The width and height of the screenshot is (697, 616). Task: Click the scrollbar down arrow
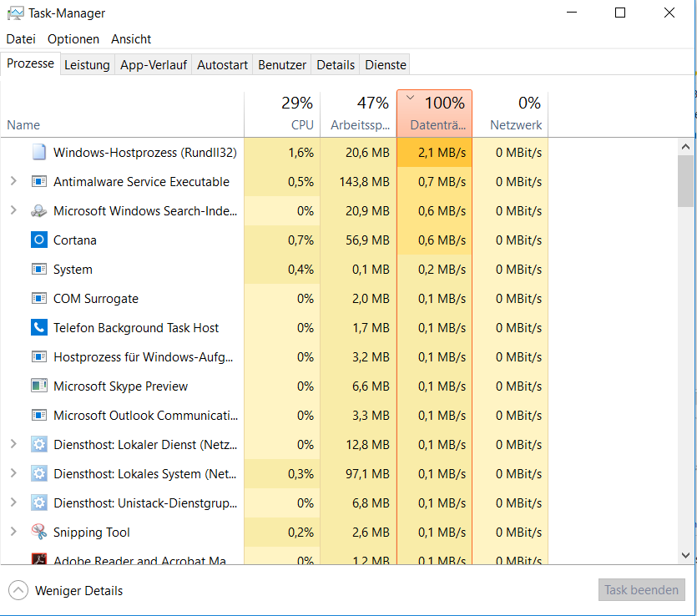click(x=685, y=555)
